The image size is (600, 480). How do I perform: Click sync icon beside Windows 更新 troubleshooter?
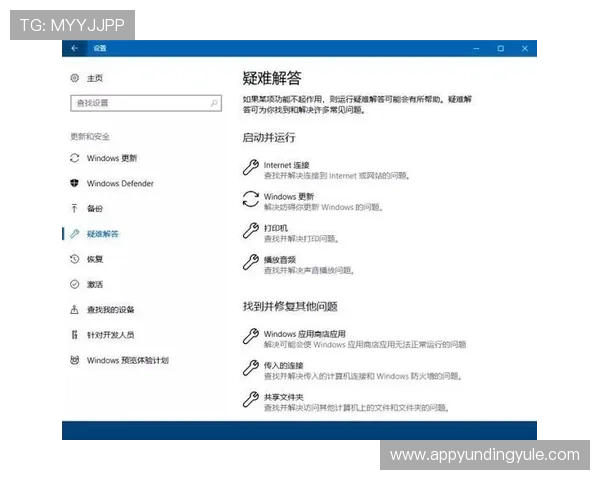[251, 199]
